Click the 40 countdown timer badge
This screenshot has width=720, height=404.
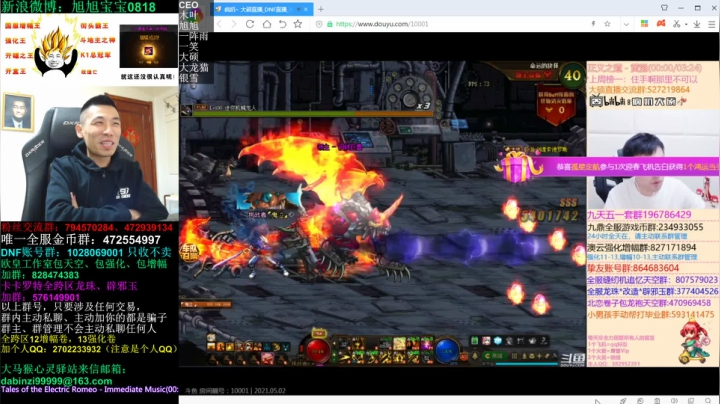pos(572,75)
